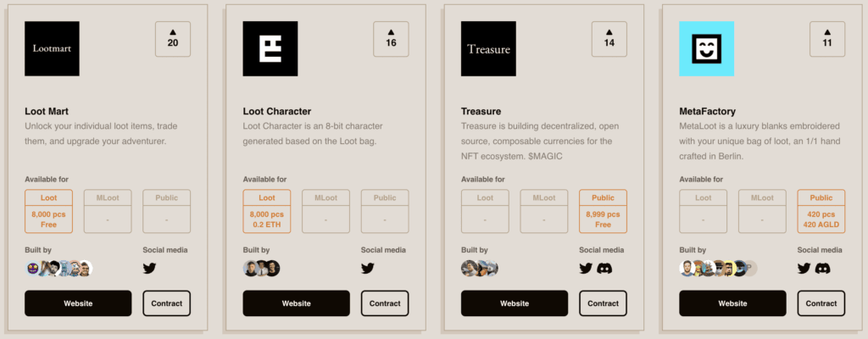Open Loot Character's Contract button
The image size is (868, 339).
[x=385, y=303]
